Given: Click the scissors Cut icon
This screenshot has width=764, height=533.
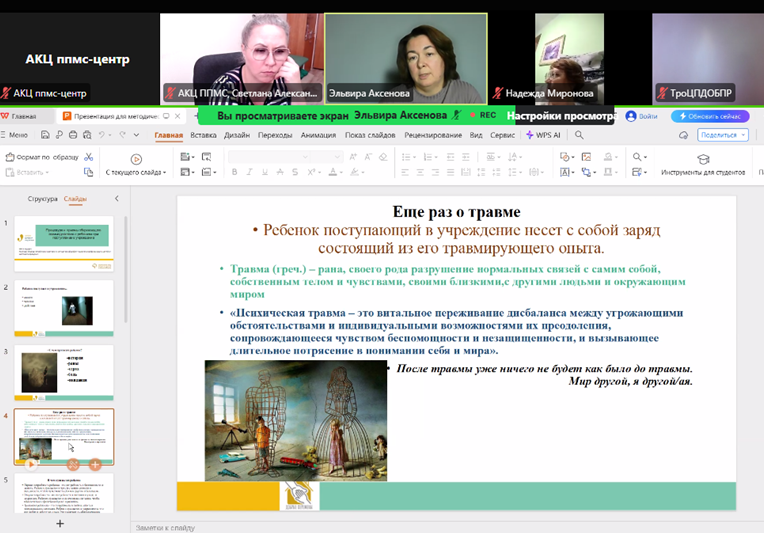Looking at the screenshot, I should 88,157.
